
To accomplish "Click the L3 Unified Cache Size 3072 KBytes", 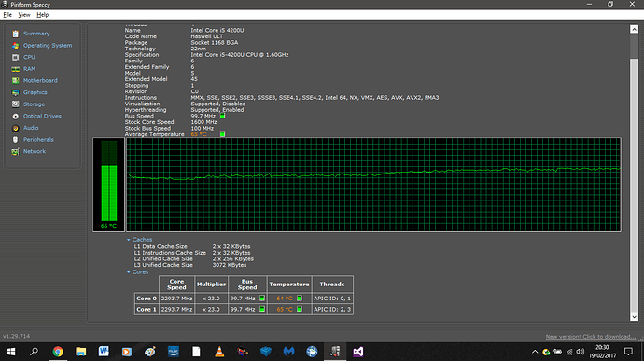I will [x=230, y=265].
